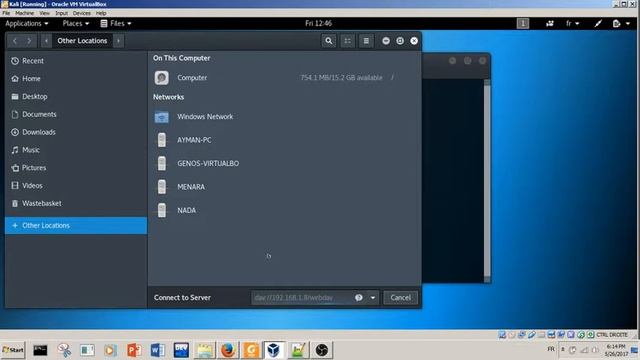The width and height of the screenshot is (640, 360).
Task: Open Music in the sidebar
Action: (76, 150)
